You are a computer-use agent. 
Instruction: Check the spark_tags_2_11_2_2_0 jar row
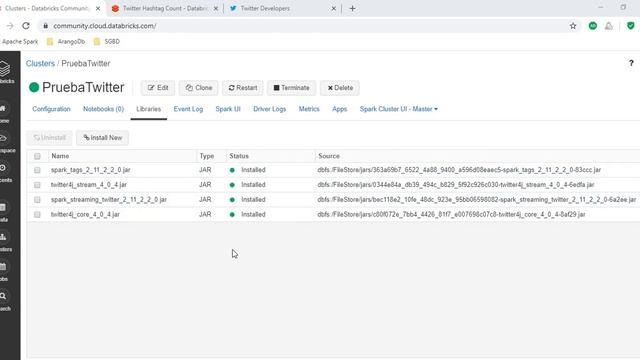(x=37, y=170)
